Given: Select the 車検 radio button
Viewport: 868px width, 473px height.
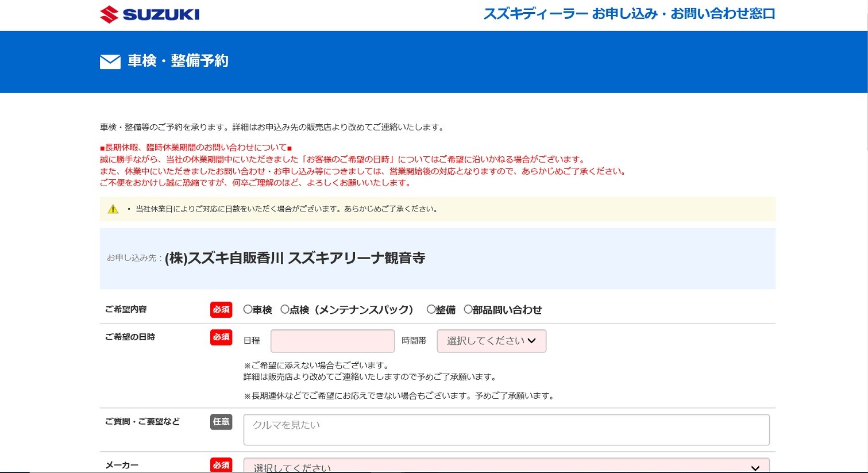Looking at the screenshot, I should [248, 309].
